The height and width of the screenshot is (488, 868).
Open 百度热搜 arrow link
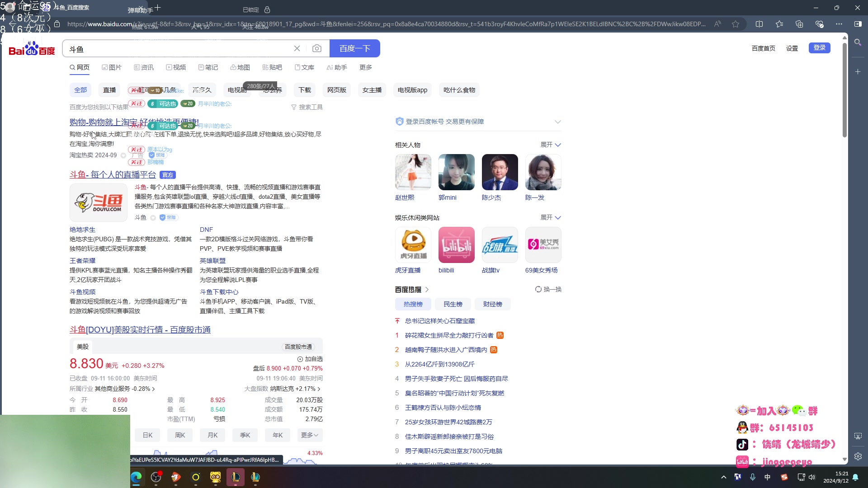click(427, 290)
